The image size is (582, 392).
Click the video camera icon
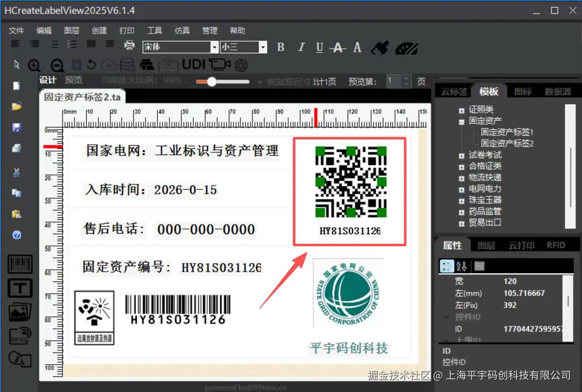point(220,64)
